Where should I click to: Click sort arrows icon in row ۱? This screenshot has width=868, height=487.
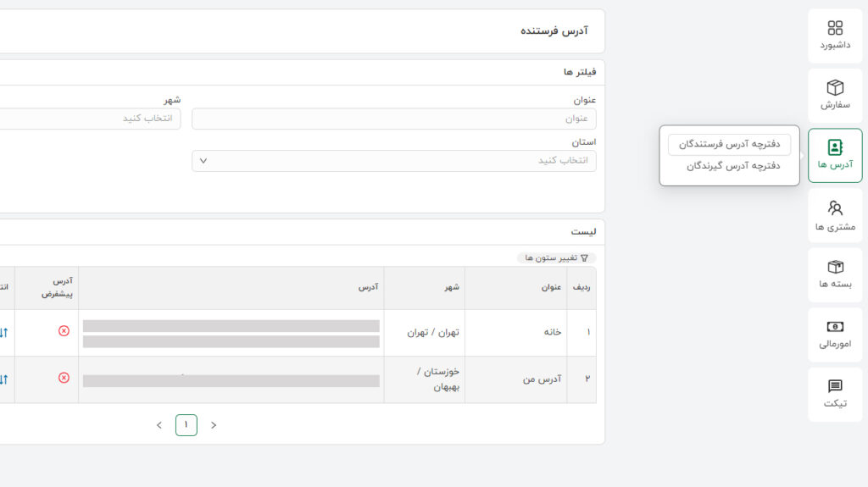coord(4,332)
